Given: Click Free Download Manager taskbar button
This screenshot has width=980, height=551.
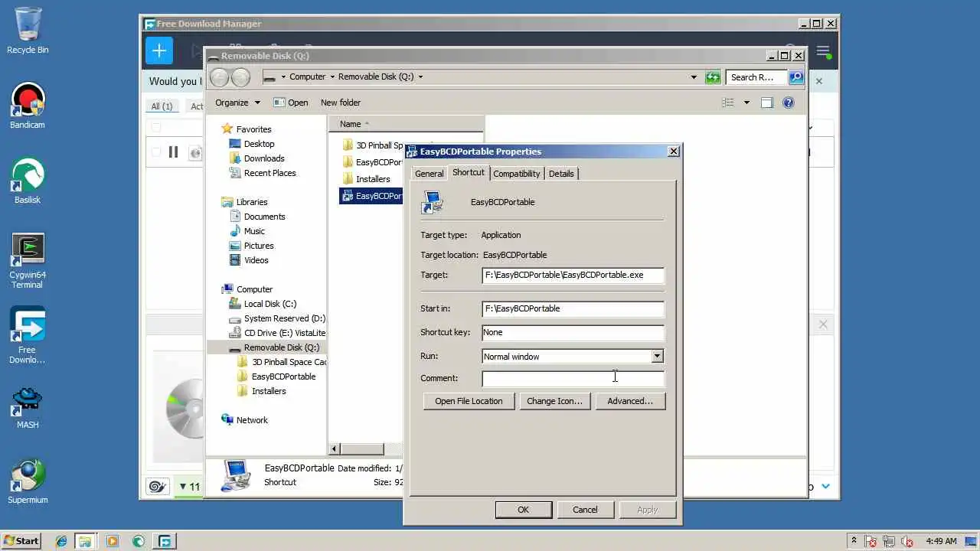Looking at the screenshot, I should coord(165,541).
